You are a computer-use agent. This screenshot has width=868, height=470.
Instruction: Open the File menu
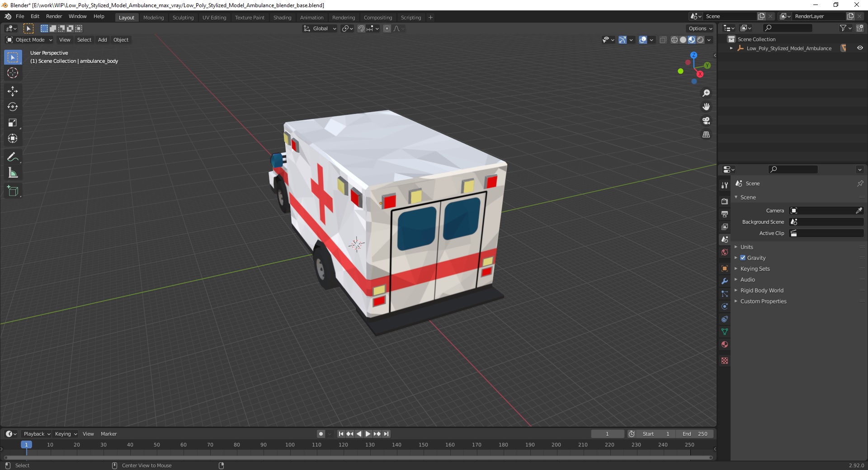click(20, 16)
